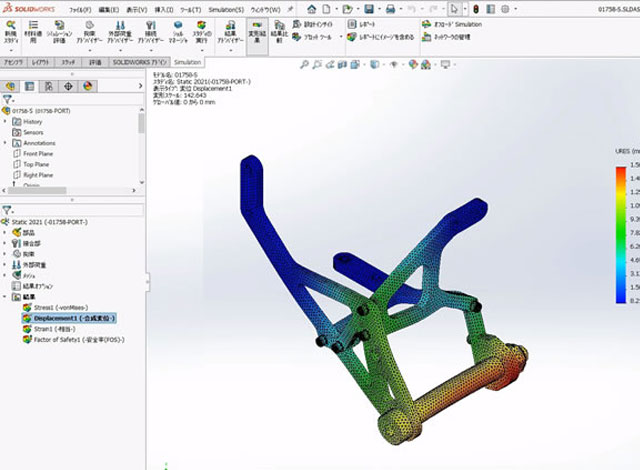Image resolution: width=640 pixels, height=470 pixels.
Task: Switch to the Simulation ribbon tab
Action: (x=187, y=62)
